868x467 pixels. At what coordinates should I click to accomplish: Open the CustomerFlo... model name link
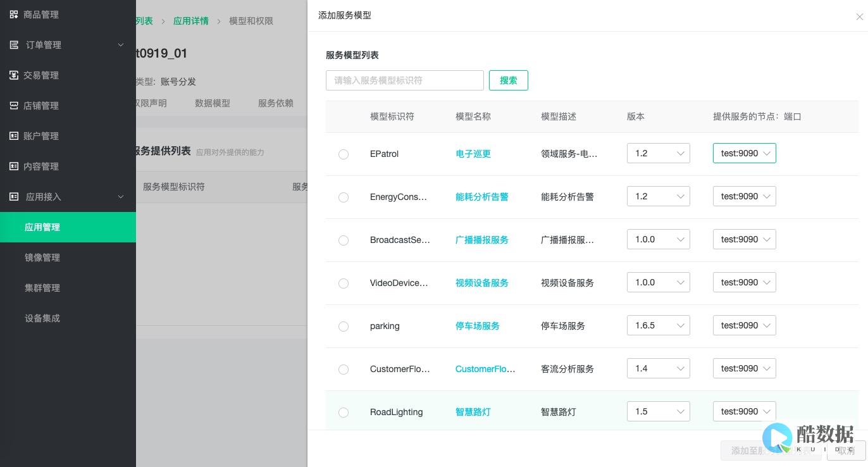(485, 369)
